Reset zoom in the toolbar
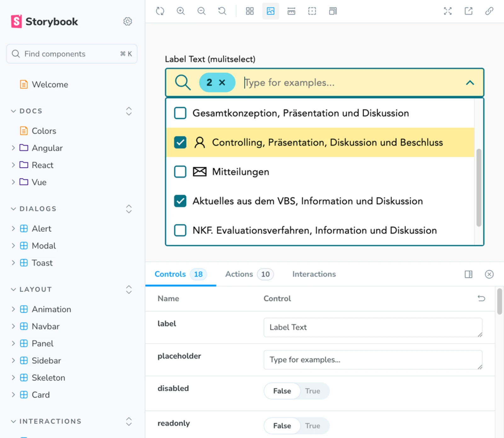This screenshot has width=504, height=438. coord(222,11)
